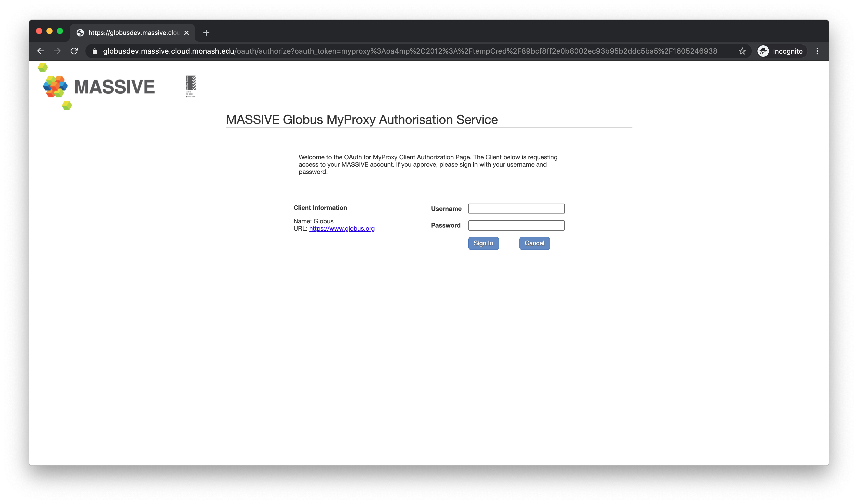Image resolution: width=858 pixels, height=504 pixels.
Task: Click the Welcome to the OAuth paragraph
Action: [428, 164]
